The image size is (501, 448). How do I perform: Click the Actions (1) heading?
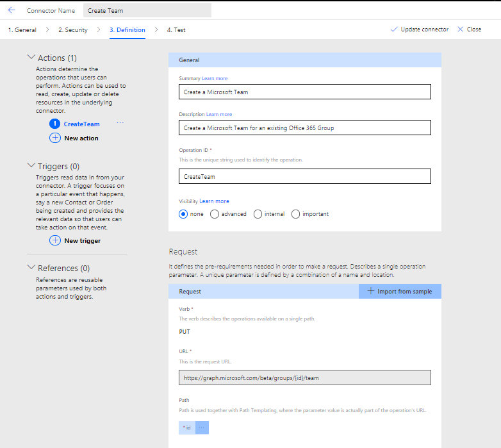[57, 58]
